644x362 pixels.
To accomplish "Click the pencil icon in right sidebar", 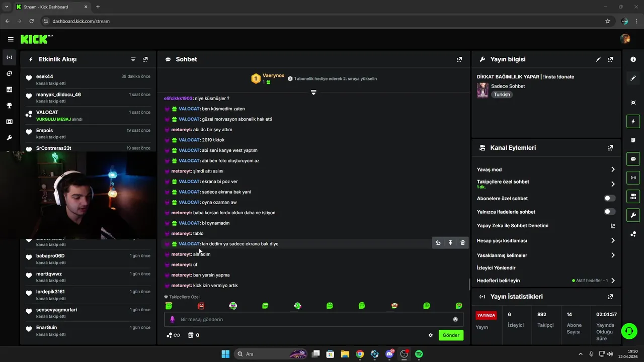I will pyautogui.click(x=633, y=78).
